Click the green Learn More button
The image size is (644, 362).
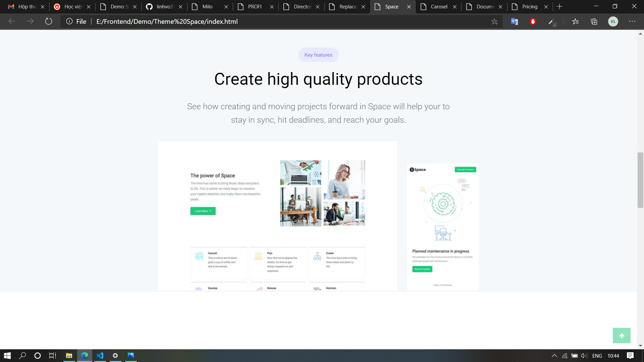[203, 211]
